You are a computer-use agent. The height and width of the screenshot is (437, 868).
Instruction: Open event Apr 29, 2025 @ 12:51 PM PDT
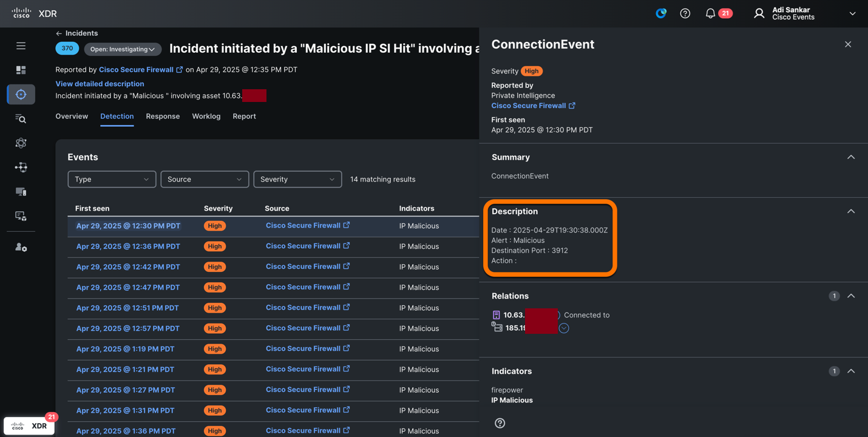[127, 308]
